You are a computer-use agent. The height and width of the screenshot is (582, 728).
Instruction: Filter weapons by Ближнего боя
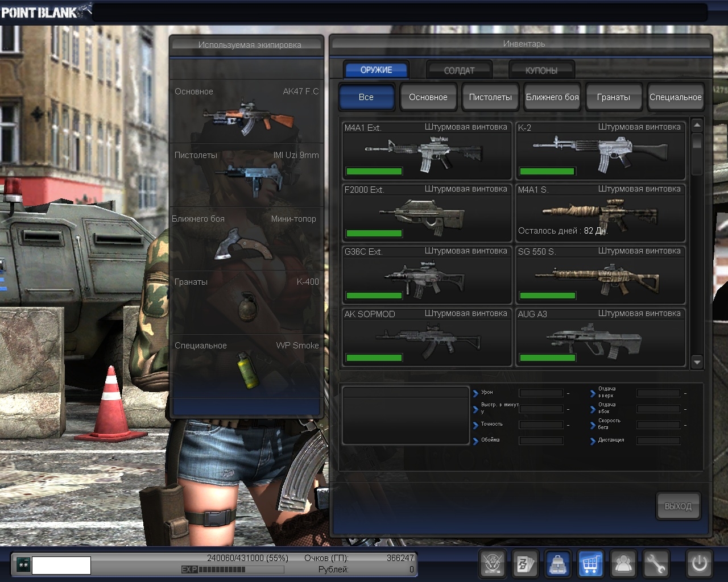[552, 97]
